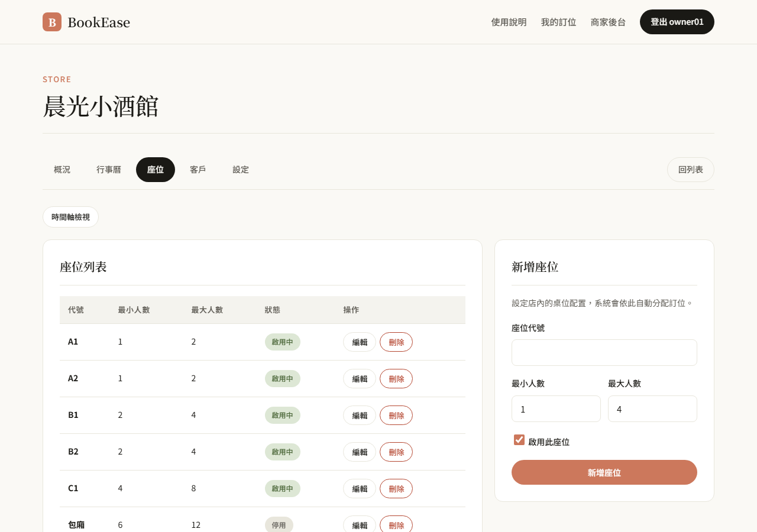Delete seat A1
Screen dimensions: 757x532
(396, 342)
